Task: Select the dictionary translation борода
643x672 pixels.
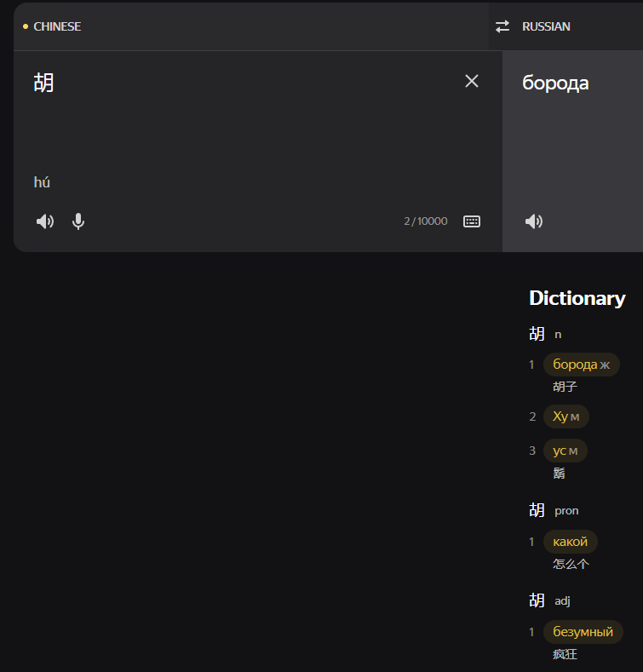Action: click(x=576, y=365)
